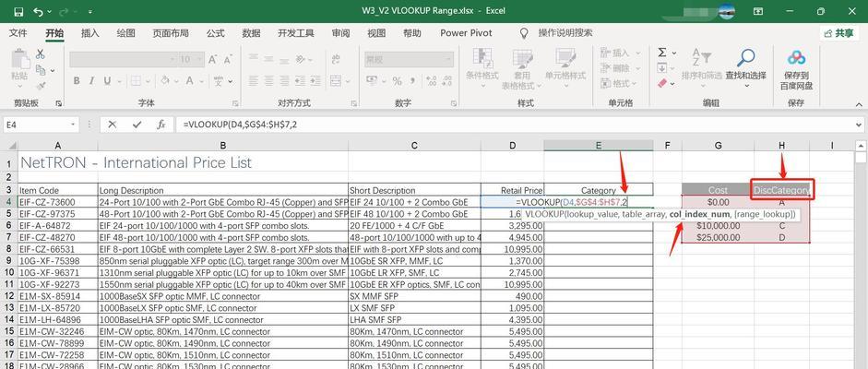This screenshot has width=868, height=369.
Task: Open the fill color dropdown arrow
Action: [x=175, y=81]
